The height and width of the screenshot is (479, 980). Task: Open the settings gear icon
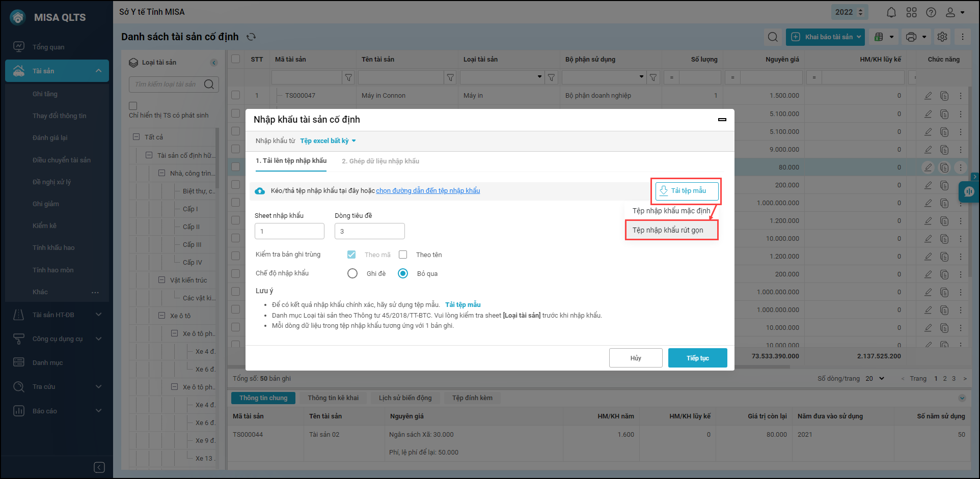[942, 37]
